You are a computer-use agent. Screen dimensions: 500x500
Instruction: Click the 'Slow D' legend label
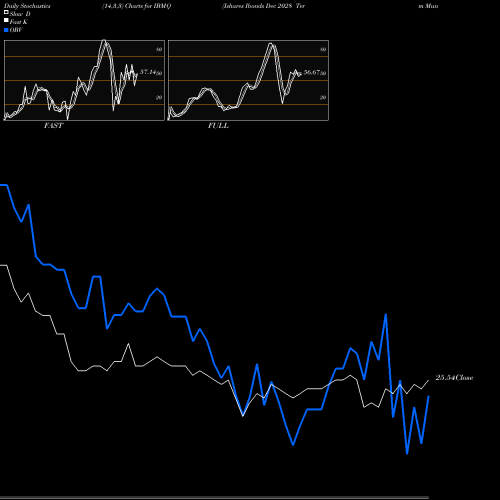[20, 14]
